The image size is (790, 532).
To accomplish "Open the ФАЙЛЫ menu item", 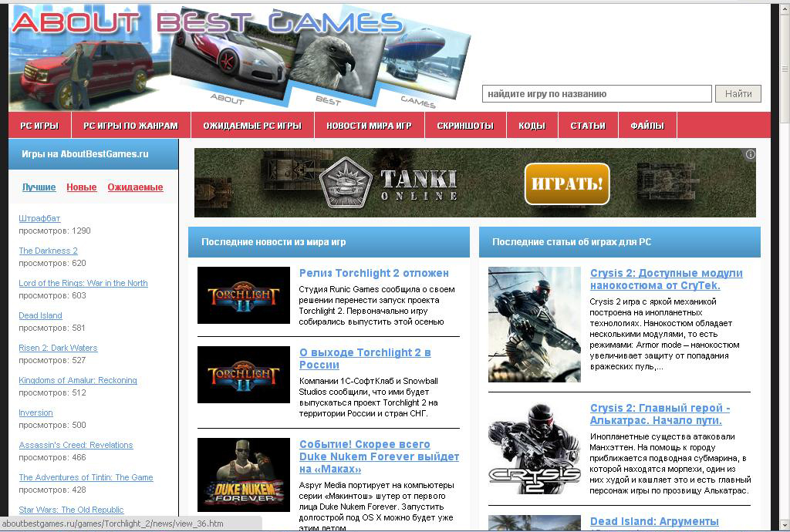I will click(x=647, y=126).
